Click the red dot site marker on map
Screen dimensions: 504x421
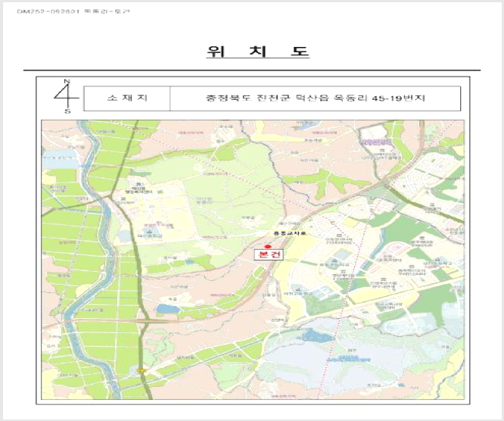pos(267,246)
